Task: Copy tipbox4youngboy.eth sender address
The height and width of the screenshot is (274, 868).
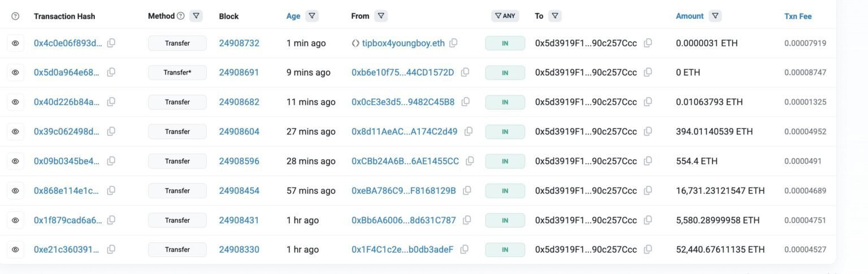Action: [x=453, y=43]
